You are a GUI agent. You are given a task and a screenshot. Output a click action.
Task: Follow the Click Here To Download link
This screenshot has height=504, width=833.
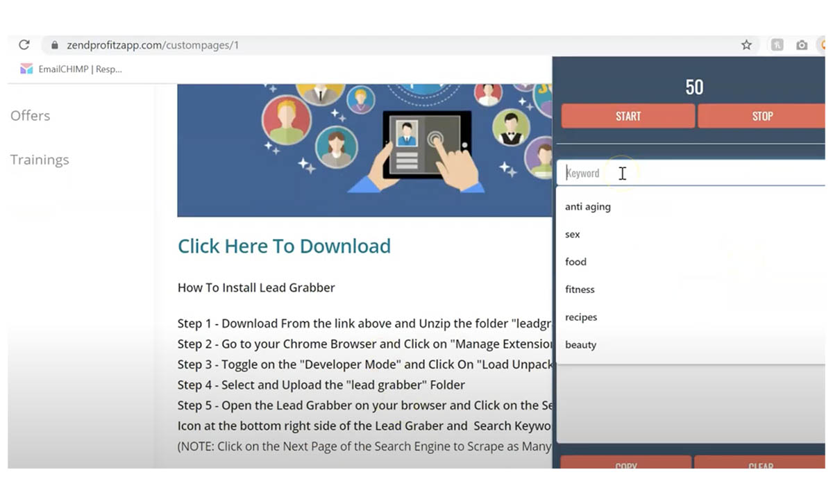click(284, 246)
